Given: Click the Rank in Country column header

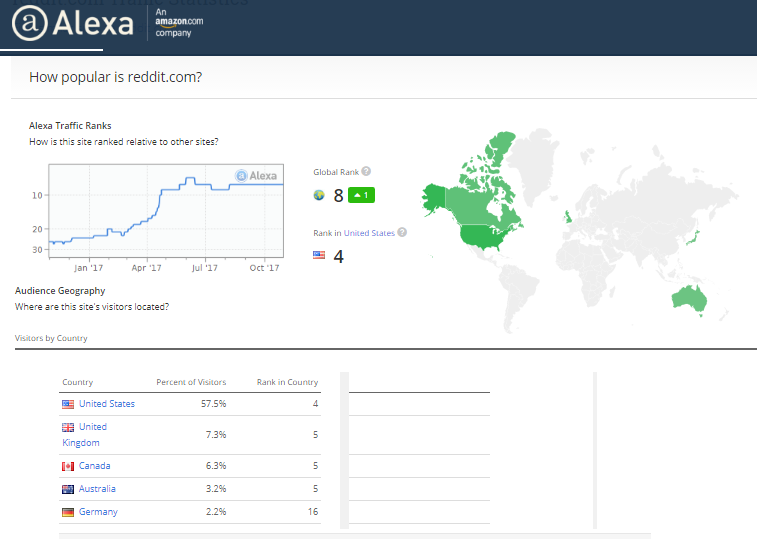Looking at the screenshot, I should [x=287, y=382].
